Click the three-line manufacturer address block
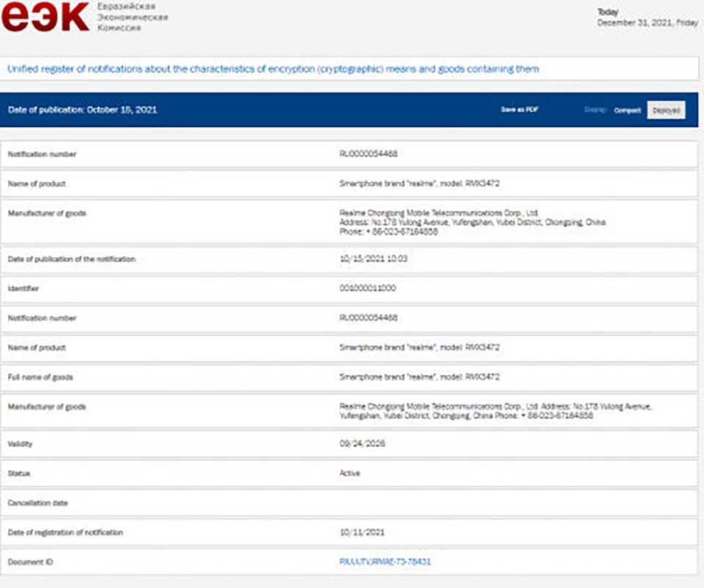Image resolution: width=704 pixels, height=588 pixels. pos(472,222)
